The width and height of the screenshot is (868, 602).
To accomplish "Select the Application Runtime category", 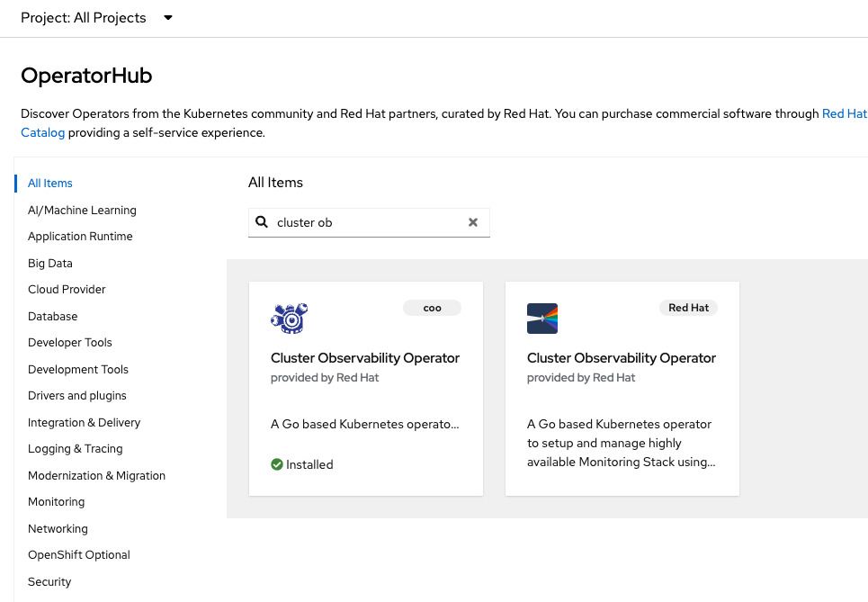I will 80,237.
